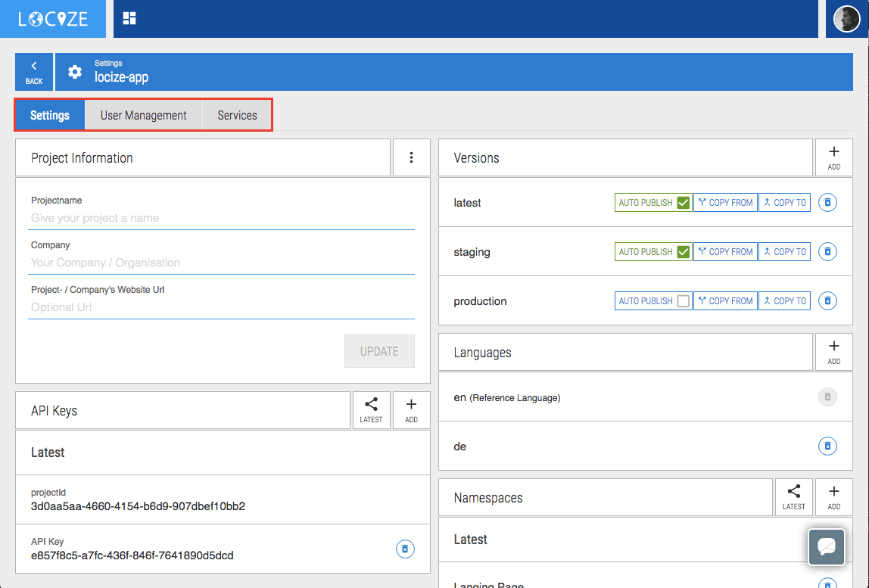The width and height of the screenshot is (869, 588).
Task: Delete the de language via trash icon
Action: tap(827, 446)
